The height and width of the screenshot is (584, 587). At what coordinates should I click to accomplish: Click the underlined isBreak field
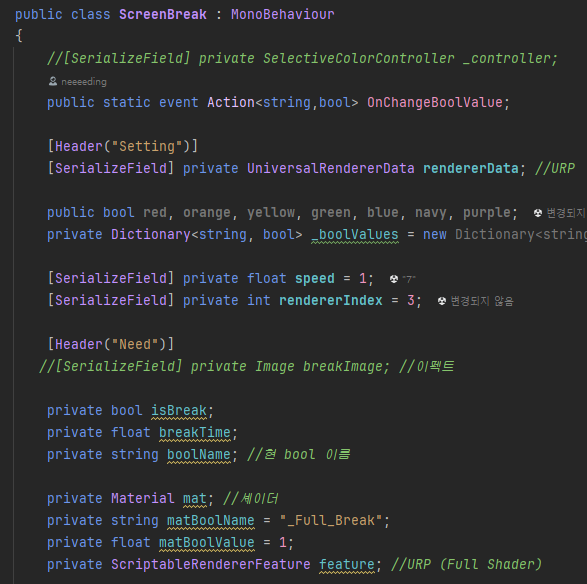click(x=179, y=411)
